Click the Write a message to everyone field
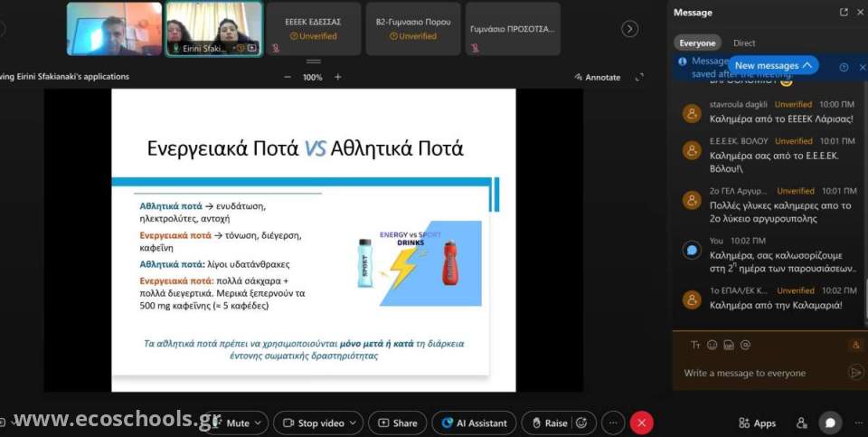The image size is (868, 437). tap(759, 373)
